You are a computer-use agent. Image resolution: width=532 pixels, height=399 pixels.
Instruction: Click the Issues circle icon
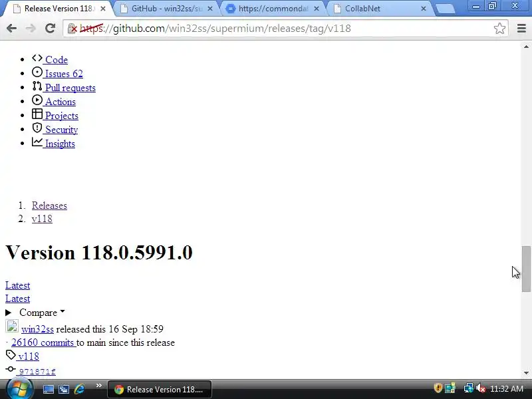(x=37, y=72)
